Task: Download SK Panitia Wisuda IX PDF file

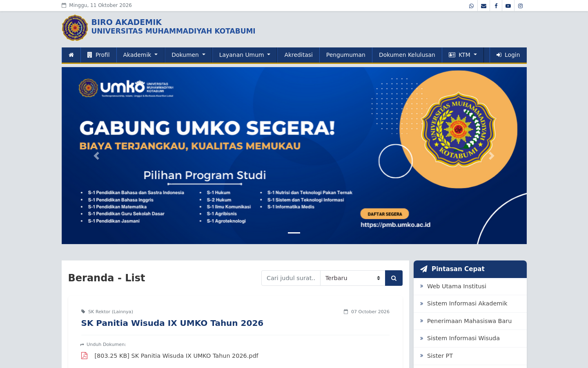Action: (x=176, y=356)
